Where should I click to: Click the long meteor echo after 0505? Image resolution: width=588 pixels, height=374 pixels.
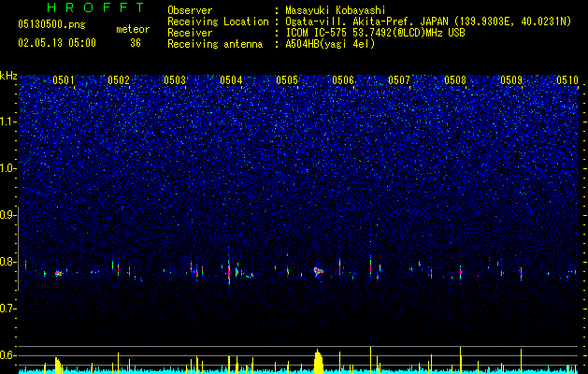tap(319, 271)
